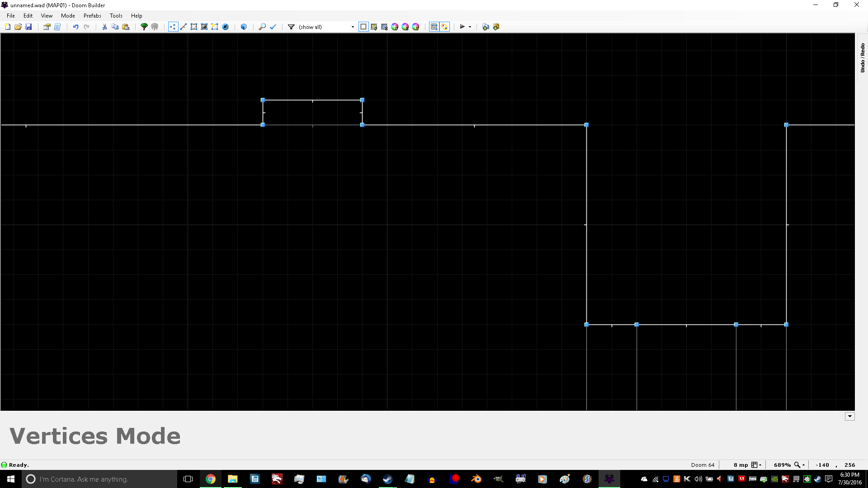Open the Prefabs menu
This screenshot has height=488, width=868.
pyautogui.click(x=92, y=15)
